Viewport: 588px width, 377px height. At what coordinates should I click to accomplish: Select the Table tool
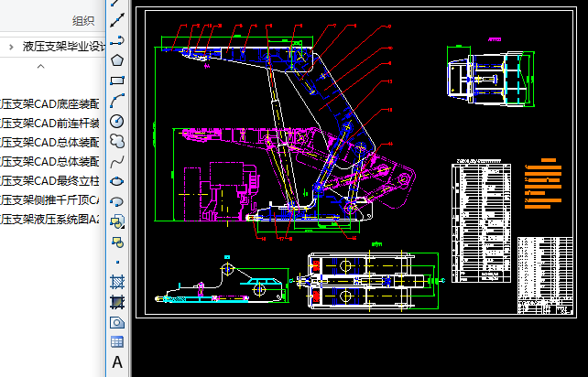click(117, 342)
